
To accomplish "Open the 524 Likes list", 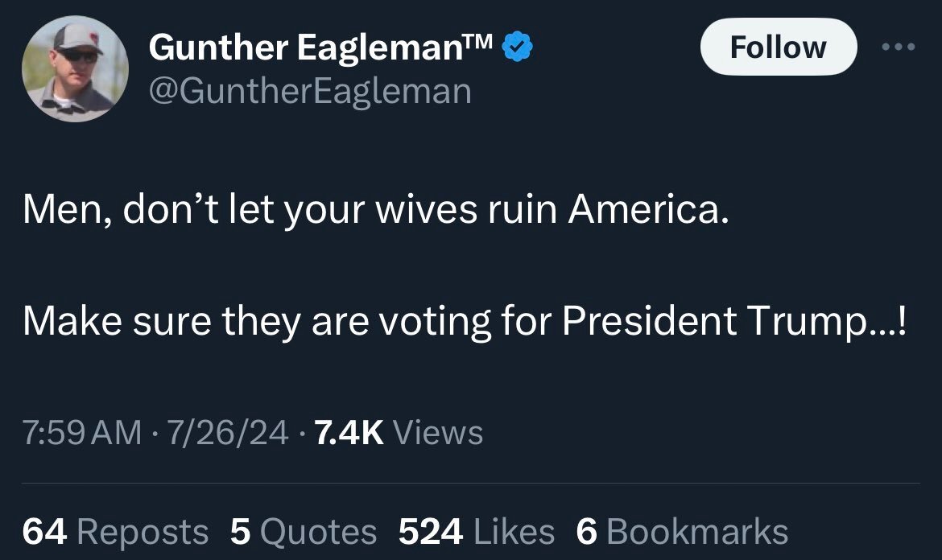I will [x=477, y=531].
